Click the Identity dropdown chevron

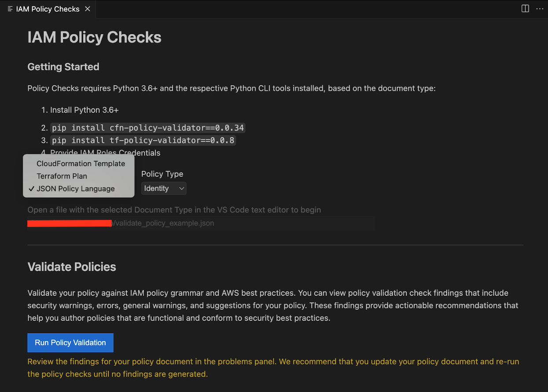coord(182,188)
